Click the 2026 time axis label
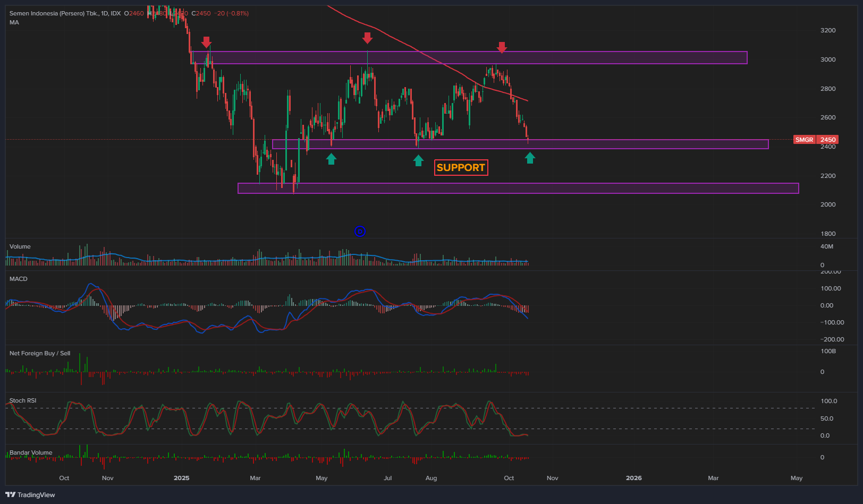This screenshot has height=504, width=863. pos(634,478)
